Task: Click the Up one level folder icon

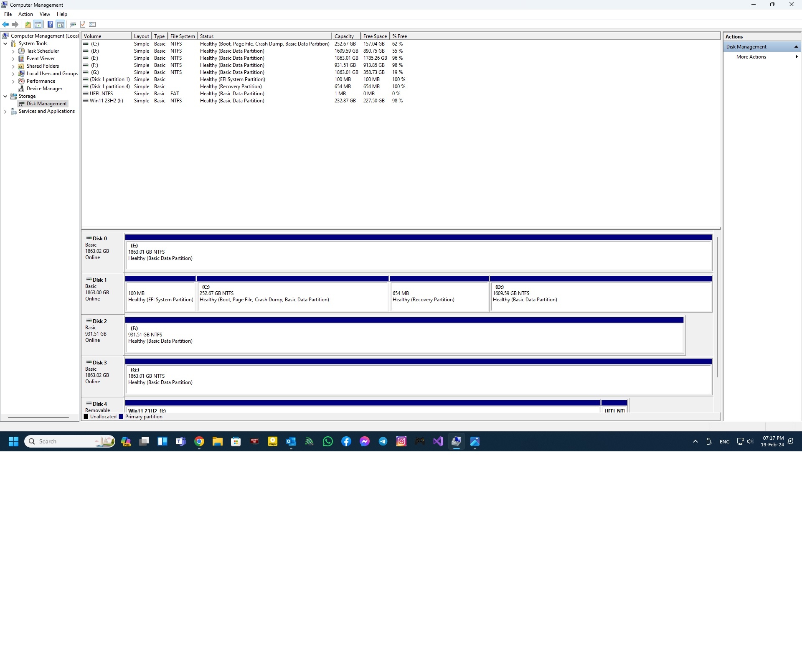Action: click(x=28, y=24)
